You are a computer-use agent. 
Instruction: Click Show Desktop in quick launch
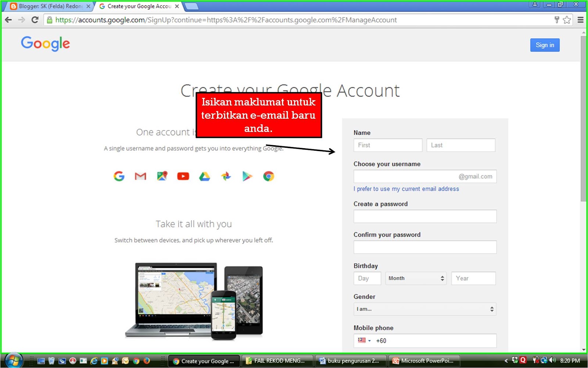pos(41,361)
